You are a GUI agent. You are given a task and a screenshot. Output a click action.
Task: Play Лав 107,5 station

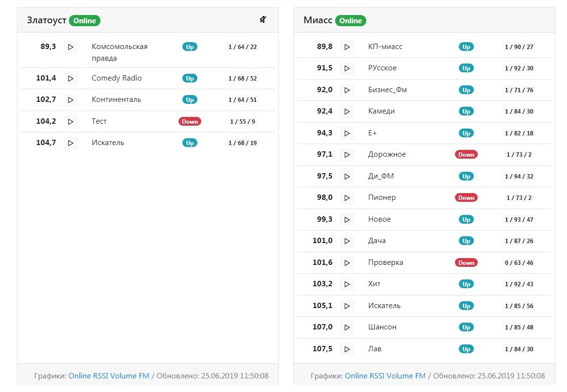point(347,349)
